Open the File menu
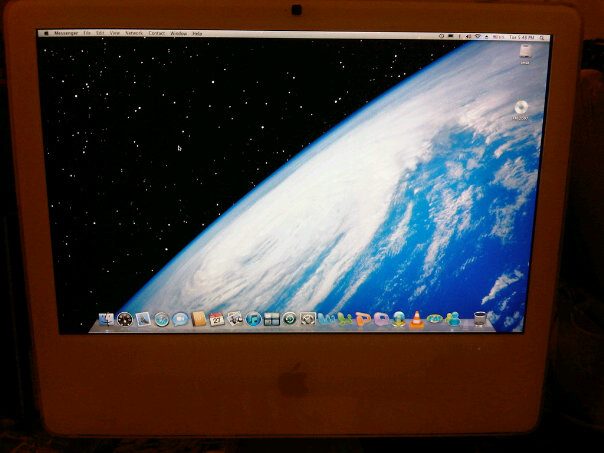The image size is (604, 453). click(x=87, y=33)
